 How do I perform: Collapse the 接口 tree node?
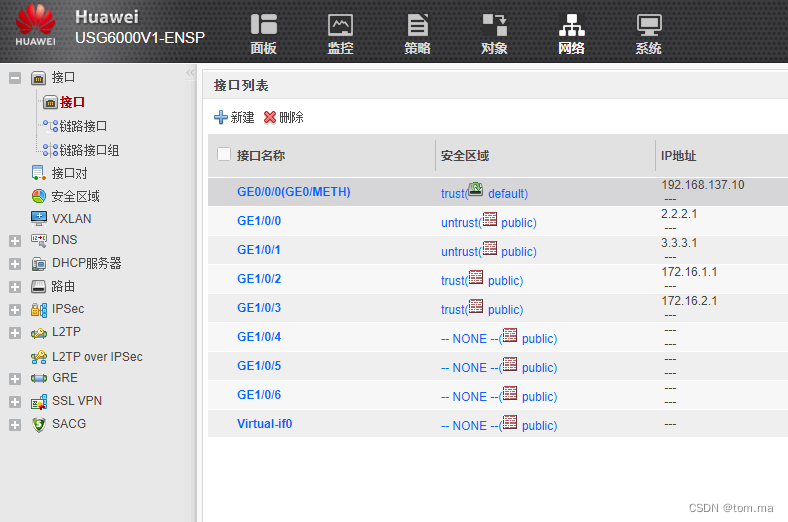coord(15,78)
